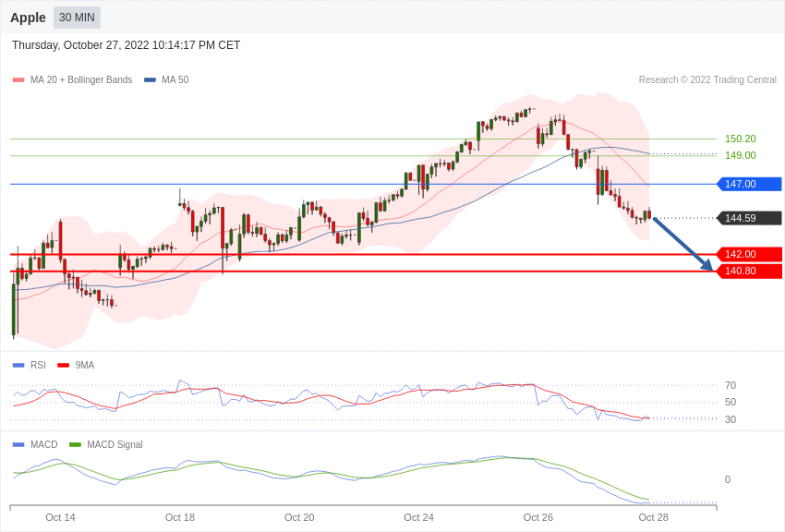Click the MACD blue legend marker
The width and height of the screenshot is (785, 532).
(x=18, y=445)
